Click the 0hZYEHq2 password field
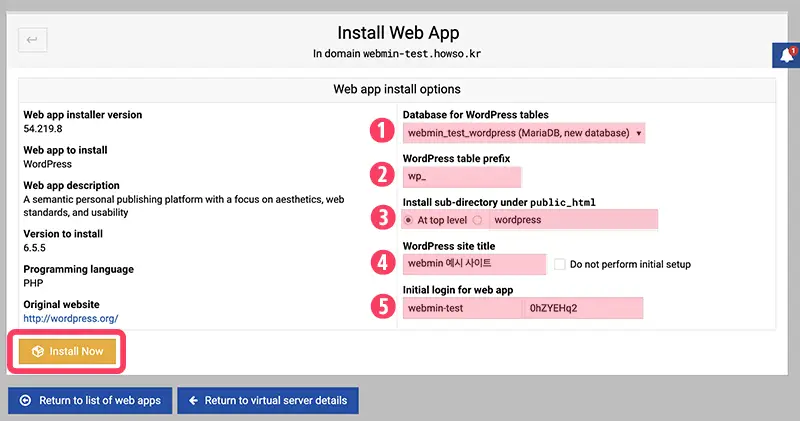This screenshot has width=800, height=421. 583,308
